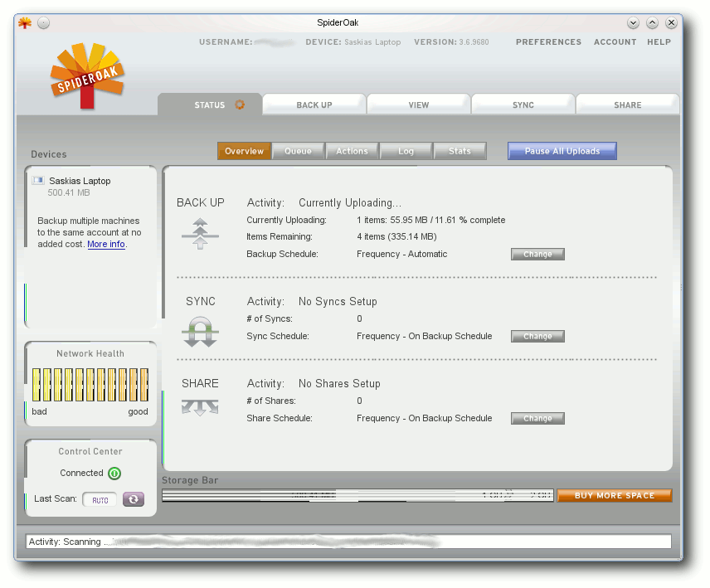Click the Saskias Laptop device icon
The width and height of the screenshot is (710, 588).
(38, 181)
